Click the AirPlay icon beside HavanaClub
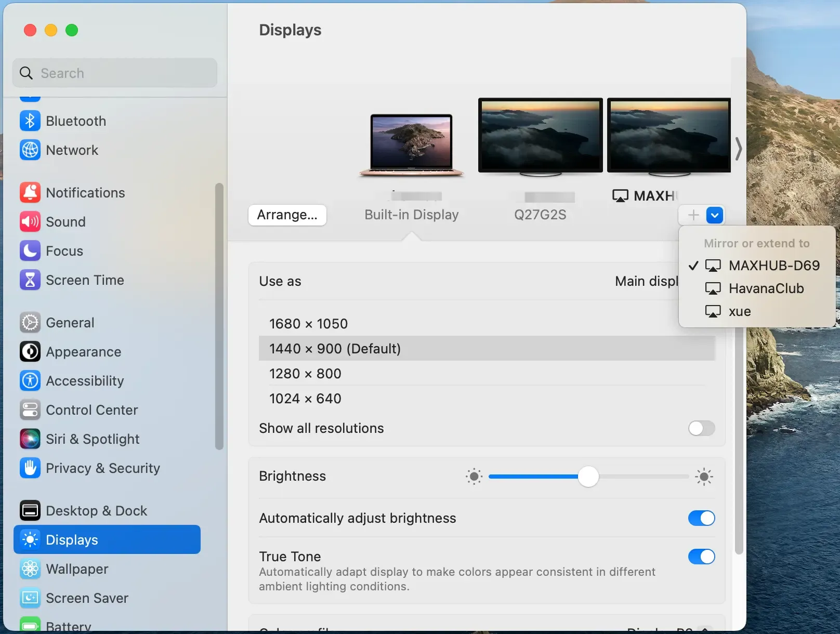 [713, 289]
